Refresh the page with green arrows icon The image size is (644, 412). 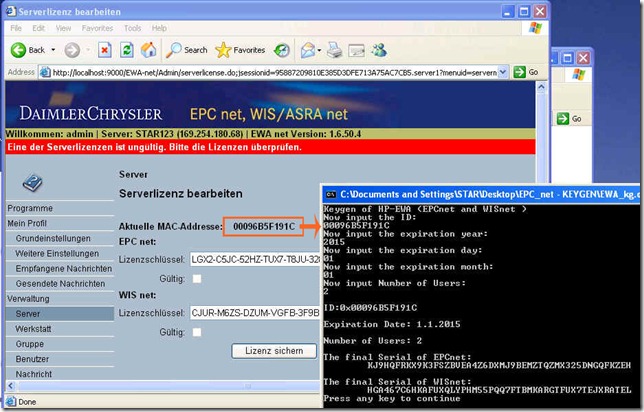coord(127,50)
